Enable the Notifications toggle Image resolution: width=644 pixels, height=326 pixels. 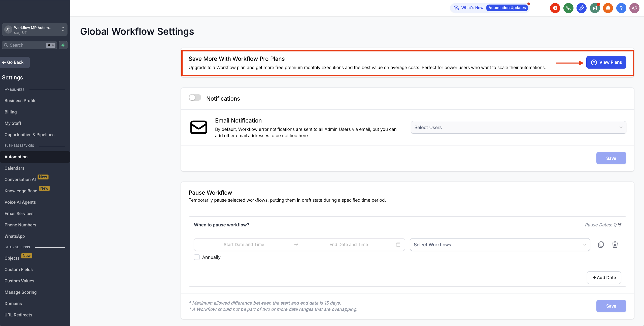pyautogui.click(x=195, y=98)
